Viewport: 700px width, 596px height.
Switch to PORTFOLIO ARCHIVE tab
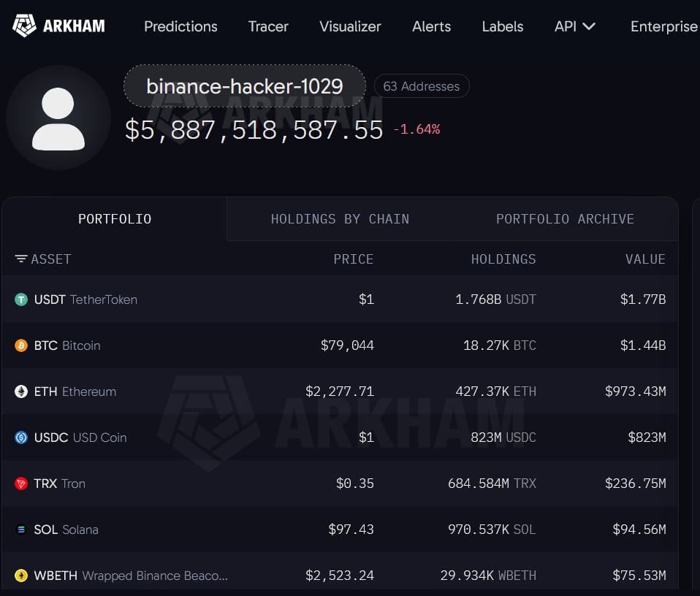coord(565,218)
